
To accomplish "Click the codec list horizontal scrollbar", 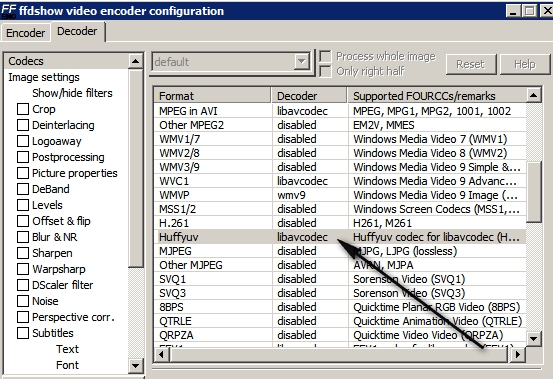I will coord(339,354).
